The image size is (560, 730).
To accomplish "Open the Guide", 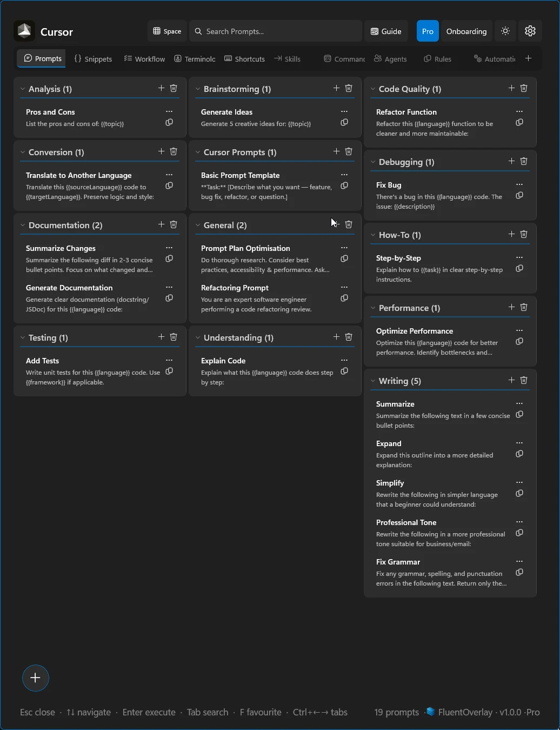I will [385, 31].
